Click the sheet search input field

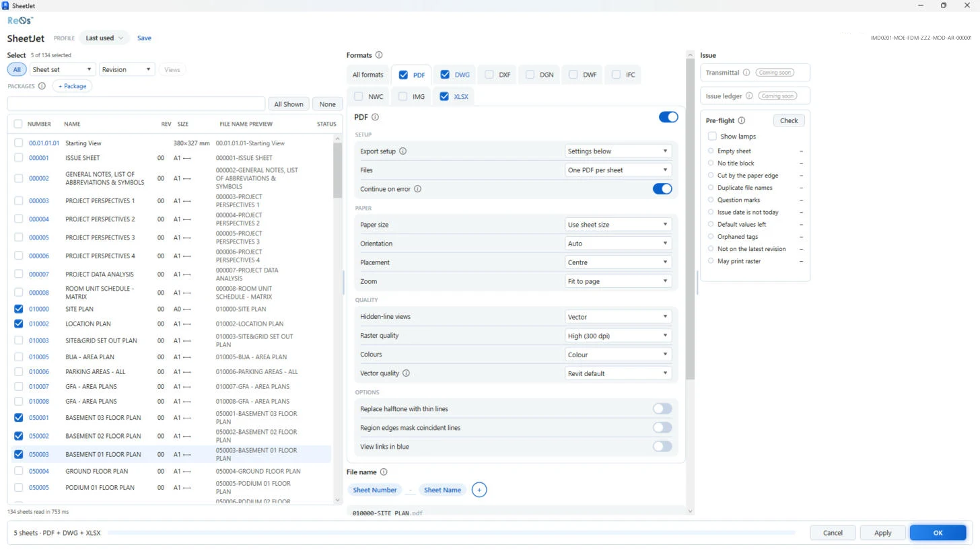pos(136,104)
